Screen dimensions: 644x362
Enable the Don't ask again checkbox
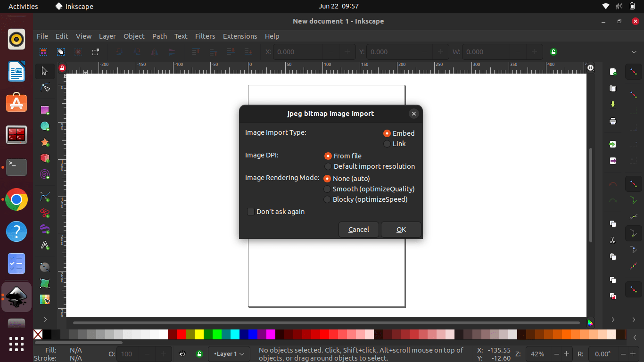[251, 212]
